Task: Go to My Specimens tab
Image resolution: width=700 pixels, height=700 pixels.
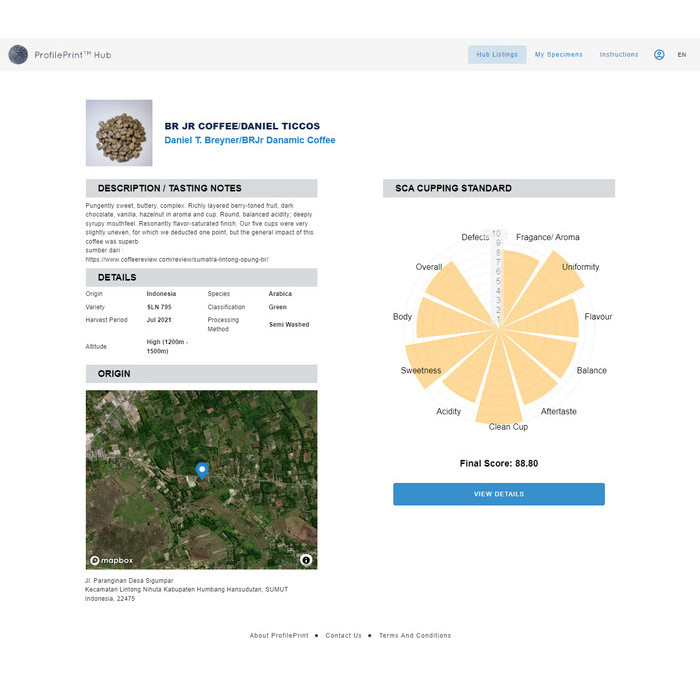Action: 558,55
